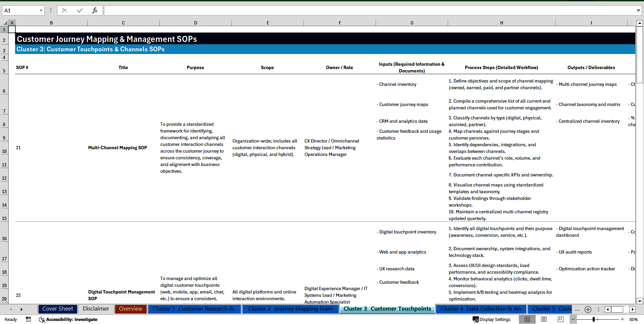The width and height of the screenshot is (644, 324).
Task: Click the macro recording icon in status bar
Action: [29, 319]
